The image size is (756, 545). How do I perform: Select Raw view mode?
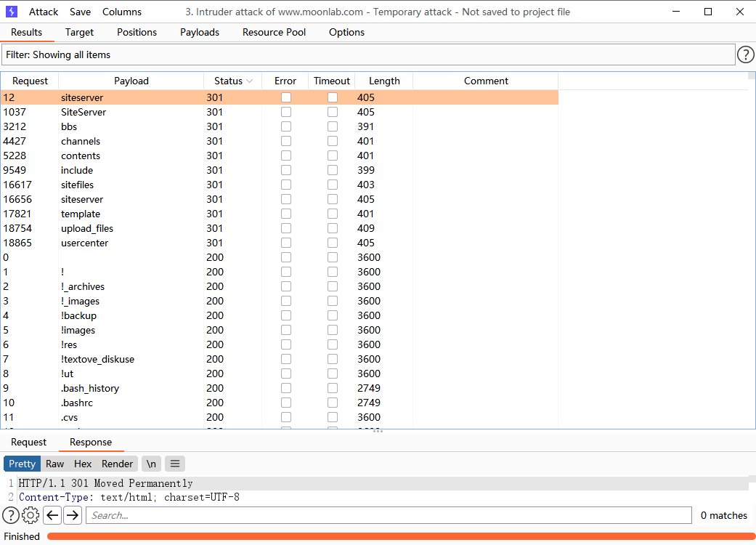[x=55, y=464]
